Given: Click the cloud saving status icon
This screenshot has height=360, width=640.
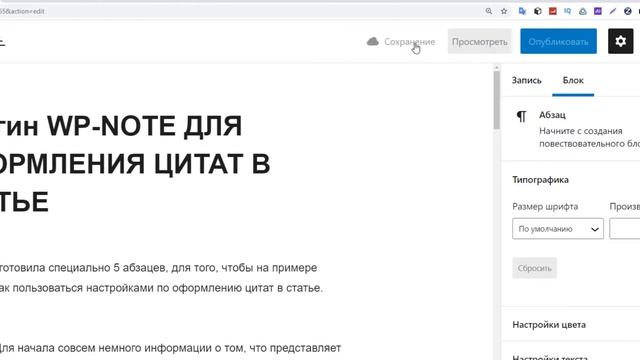Looking at the screenshot, I should (x=372, y=41).
